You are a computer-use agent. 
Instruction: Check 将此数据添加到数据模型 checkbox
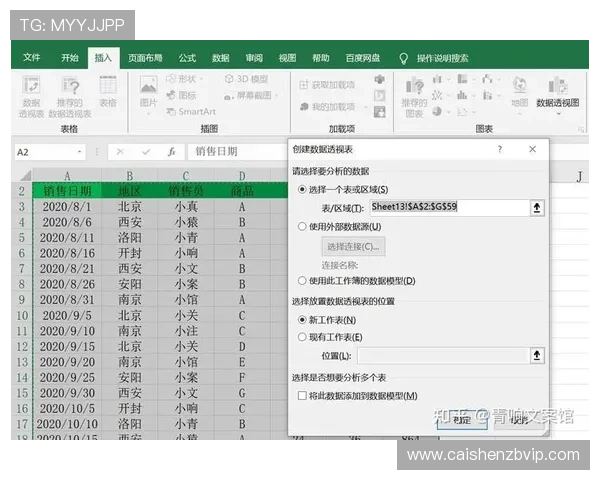302,395
